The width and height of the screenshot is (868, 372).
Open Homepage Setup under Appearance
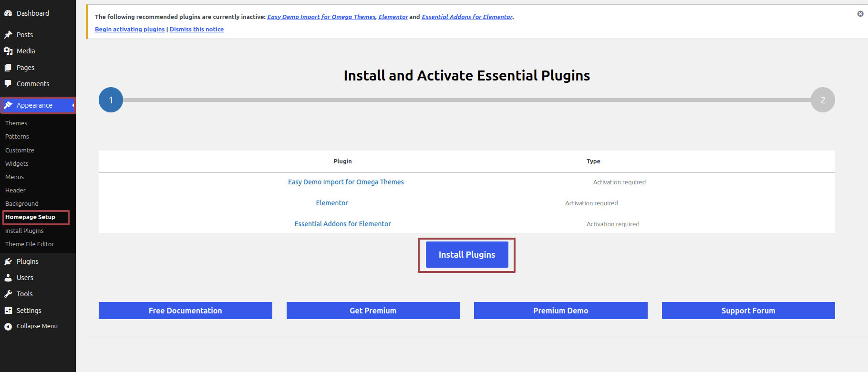30,217
